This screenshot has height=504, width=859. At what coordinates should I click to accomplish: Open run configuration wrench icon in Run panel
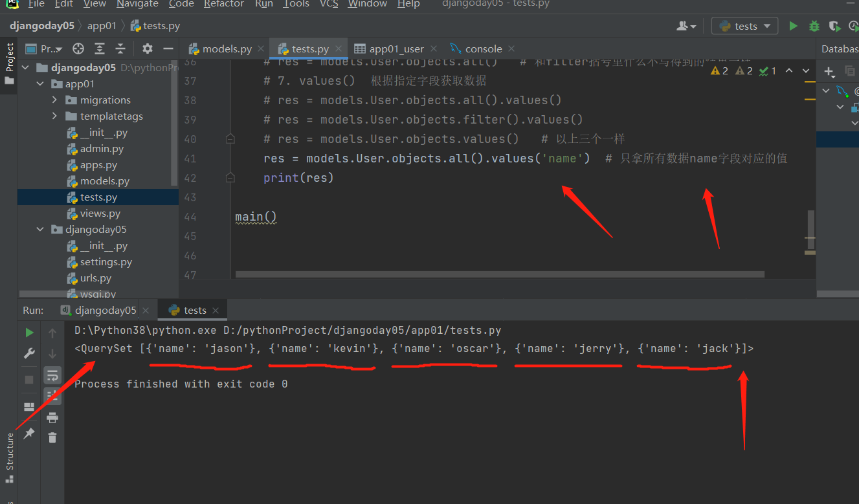[x=29, y=353]
